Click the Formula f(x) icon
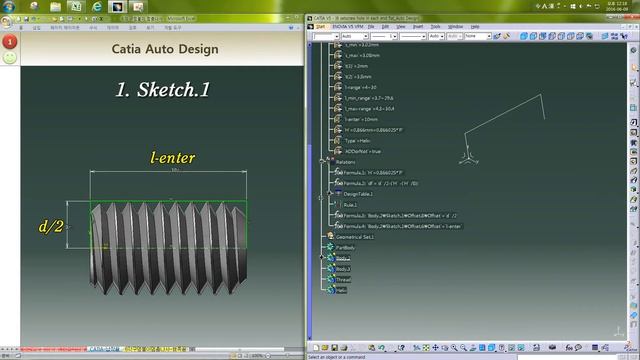This screenshot has height=360, width=640. [569, 348]
